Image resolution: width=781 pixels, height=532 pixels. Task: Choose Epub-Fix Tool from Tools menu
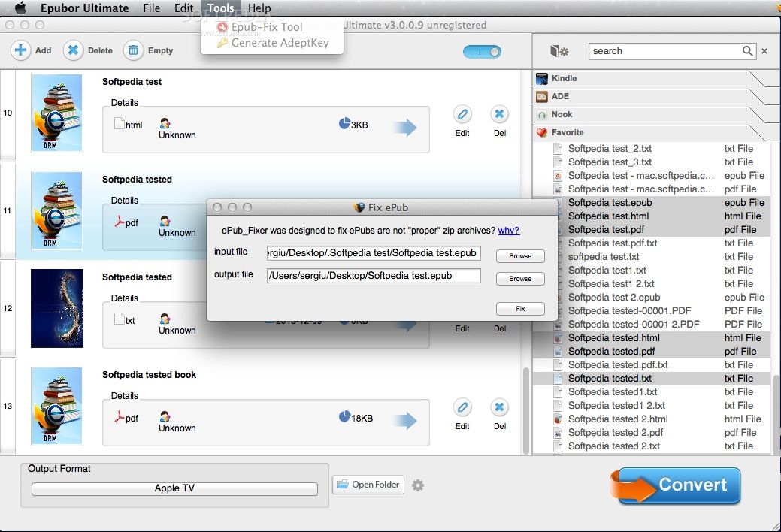pyautogui.click(x=267, y=27)
